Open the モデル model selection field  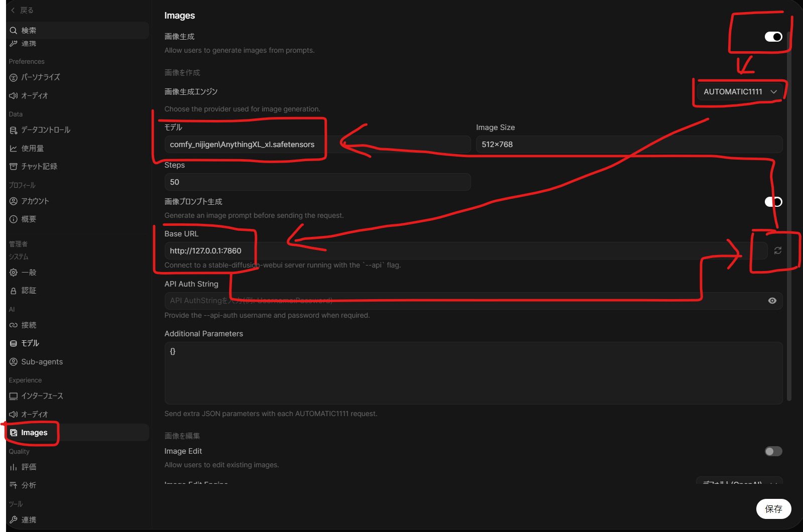pyautogui.click(x=317, y=145)
